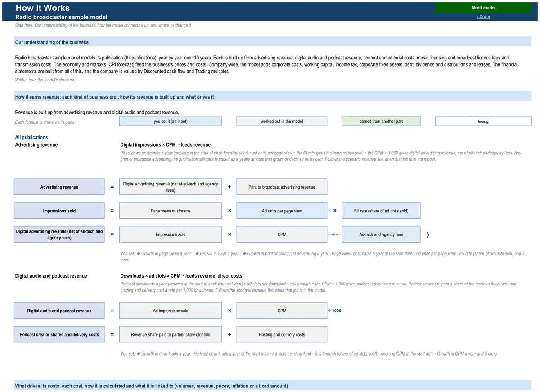Click the 'Fill rate (share of ad units sold)' box
This screenshot has width=540, height=392.
(x=381, y=211)
